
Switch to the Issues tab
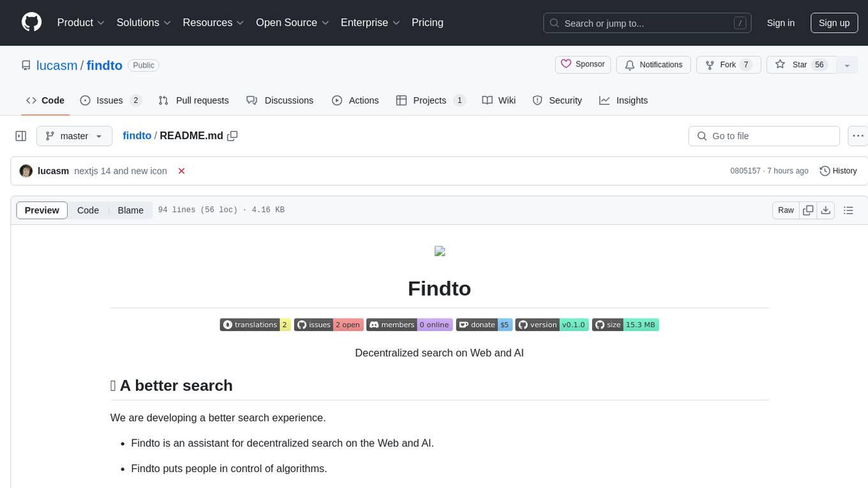point(110,100)
